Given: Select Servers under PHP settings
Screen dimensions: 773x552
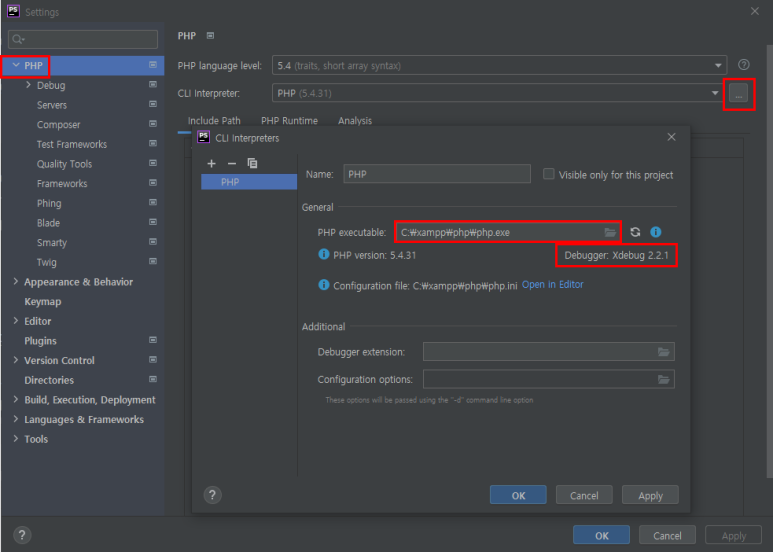Looking at the screenshot, I should pos(52,105).
